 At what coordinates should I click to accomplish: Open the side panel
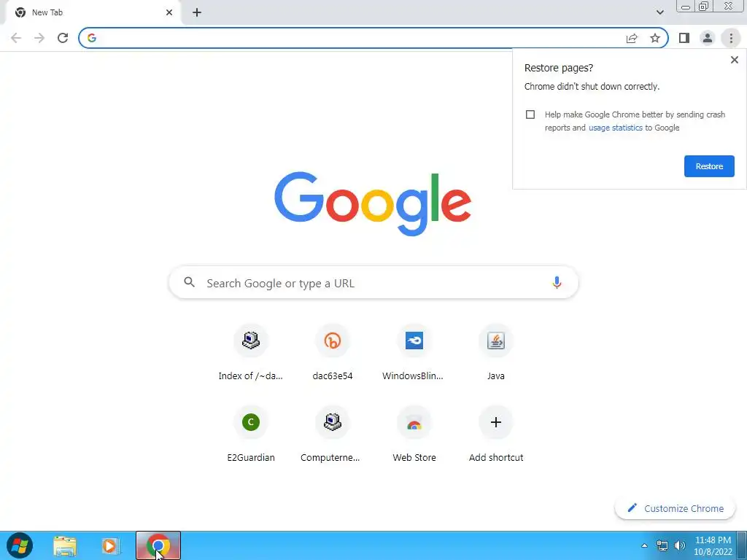pos(684,38)
